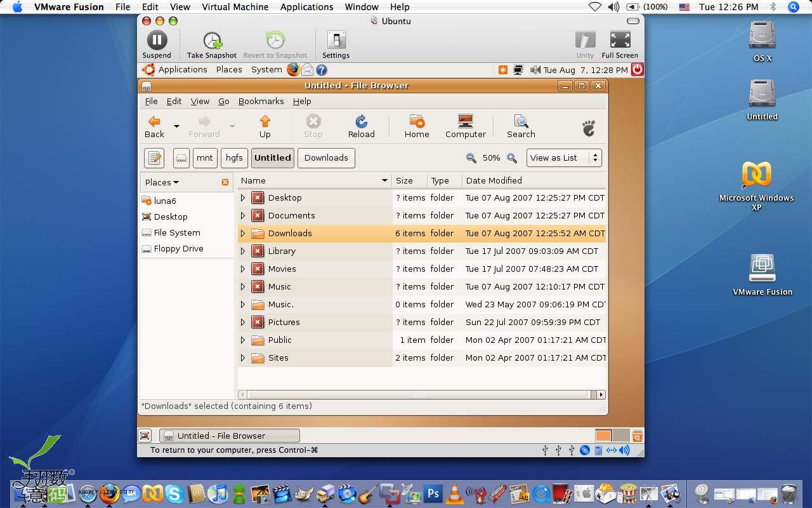Open the Bookmarks menu
Viewport: 812px width, 508px height.
pyautogui.click(x=261, y=101)
